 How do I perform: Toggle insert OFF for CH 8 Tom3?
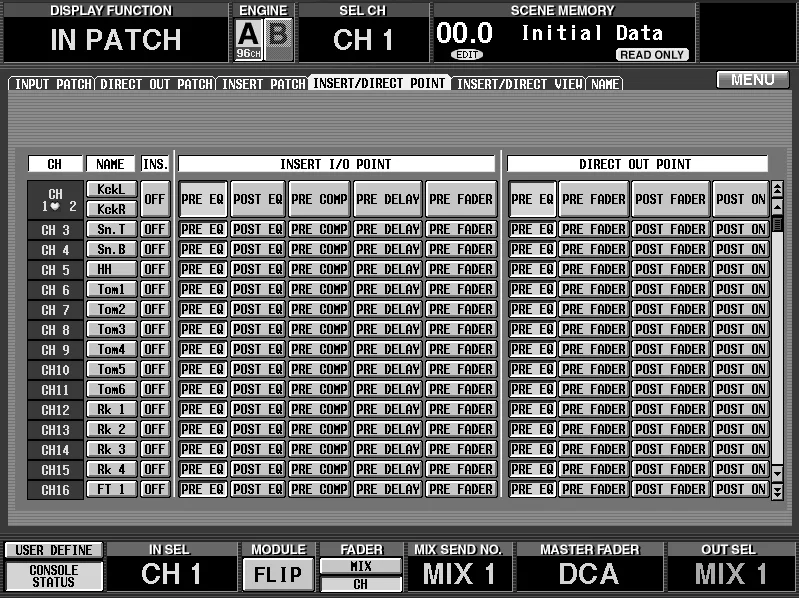(x=155, y=330)
